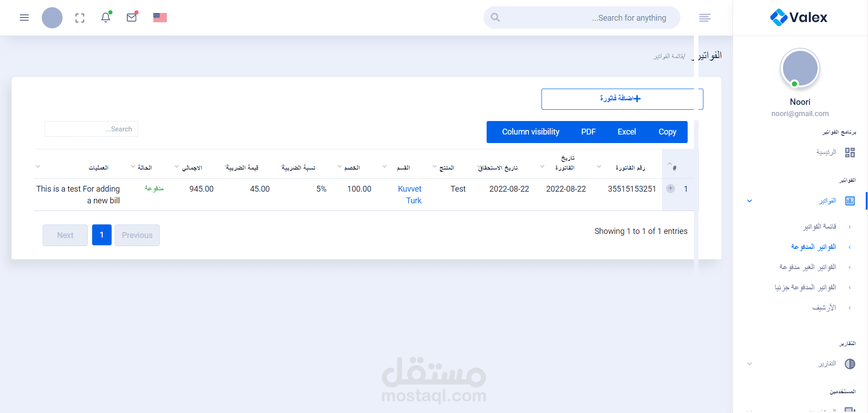Viewport: 868px width, 413px height.
Task: Focus the Search for anything box
Action: coord(582,18)
